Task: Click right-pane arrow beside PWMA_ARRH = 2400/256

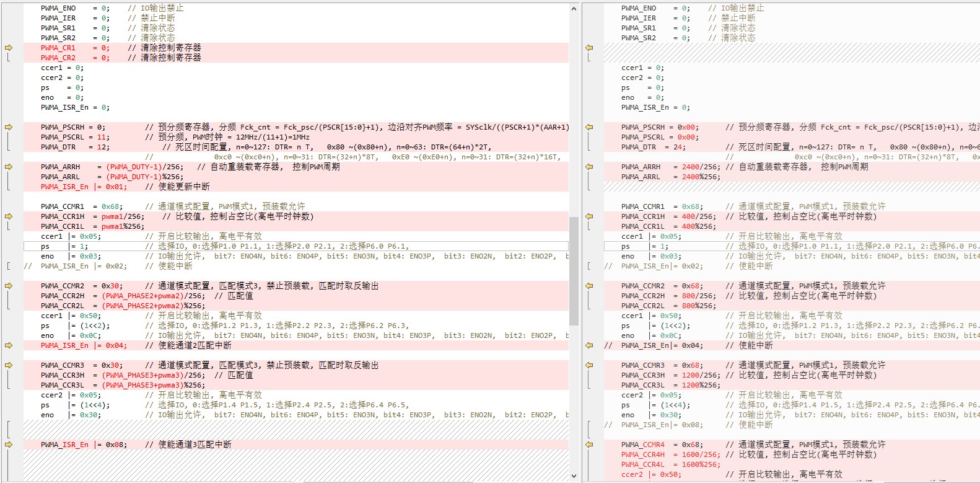Action: coord(589,167)
